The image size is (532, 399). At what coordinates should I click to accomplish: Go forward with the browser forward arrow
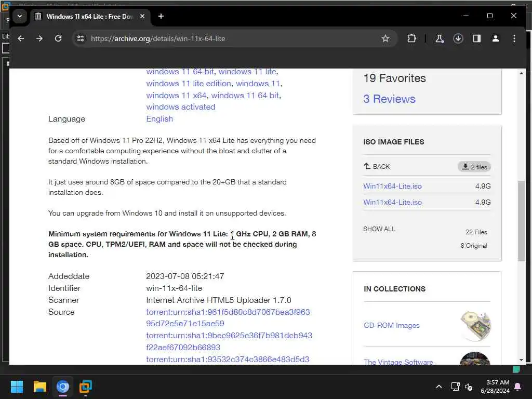(39, 38)
